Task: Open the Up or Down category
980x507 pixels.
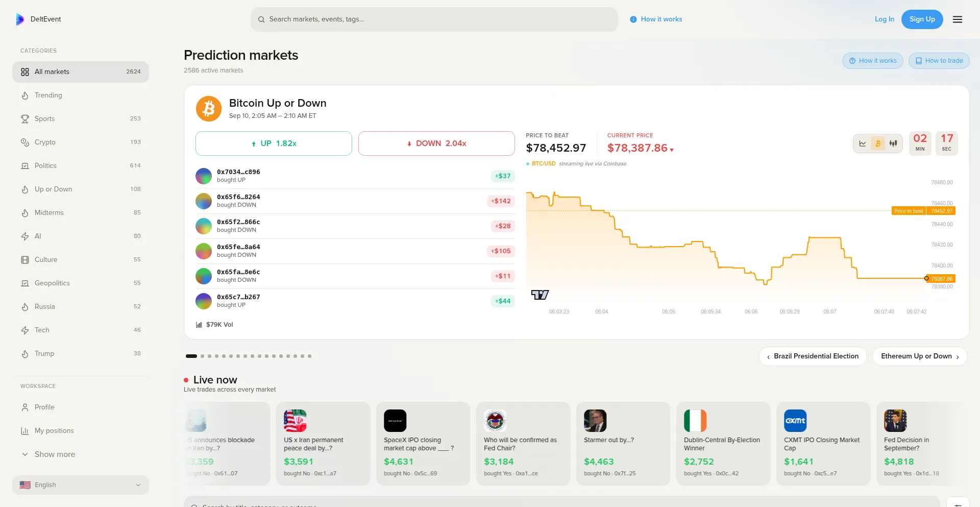Action: point(81,189)
